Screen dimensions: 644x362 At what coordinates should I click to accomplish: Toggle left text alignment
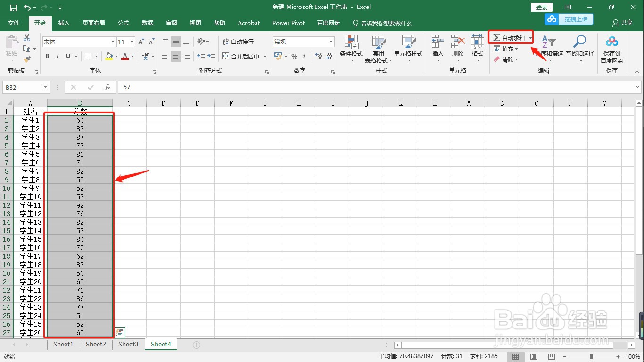(165, 56)
